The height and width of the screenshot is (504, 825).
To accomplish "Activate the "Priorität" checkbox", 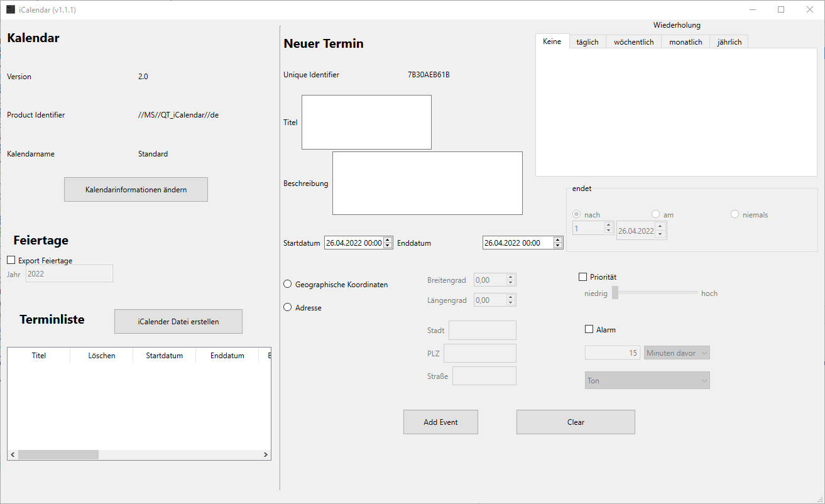I will point(582,277).
